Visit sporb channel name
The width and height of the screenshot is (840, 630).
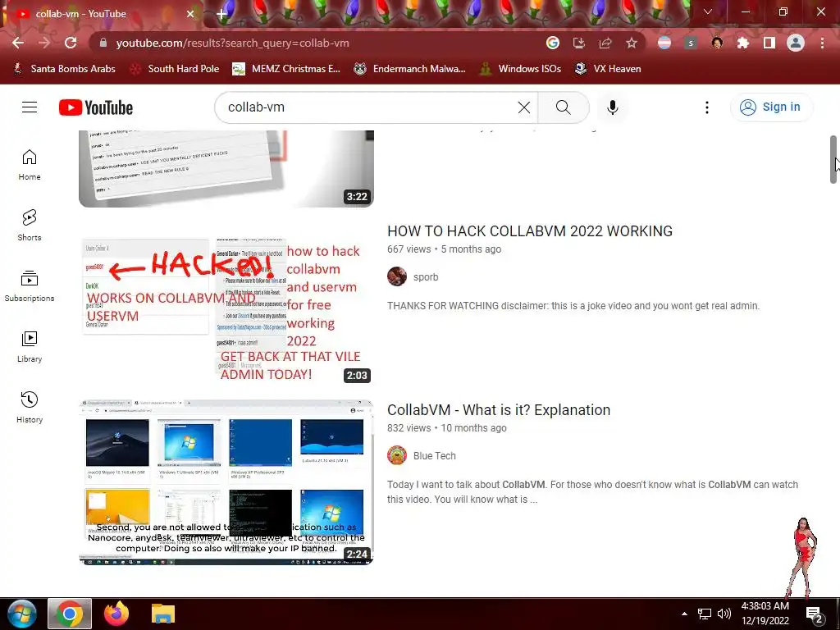(x=426, y=277)
